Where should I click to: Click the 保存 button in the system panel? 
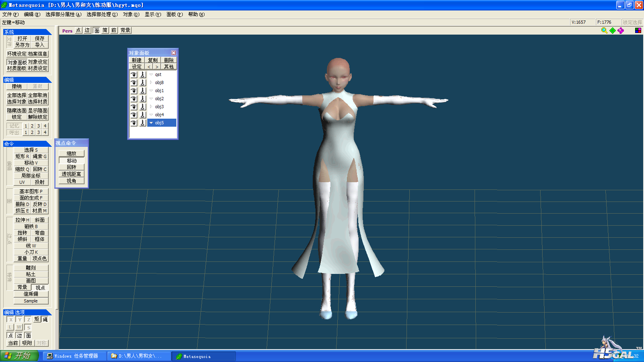[39, 39]
